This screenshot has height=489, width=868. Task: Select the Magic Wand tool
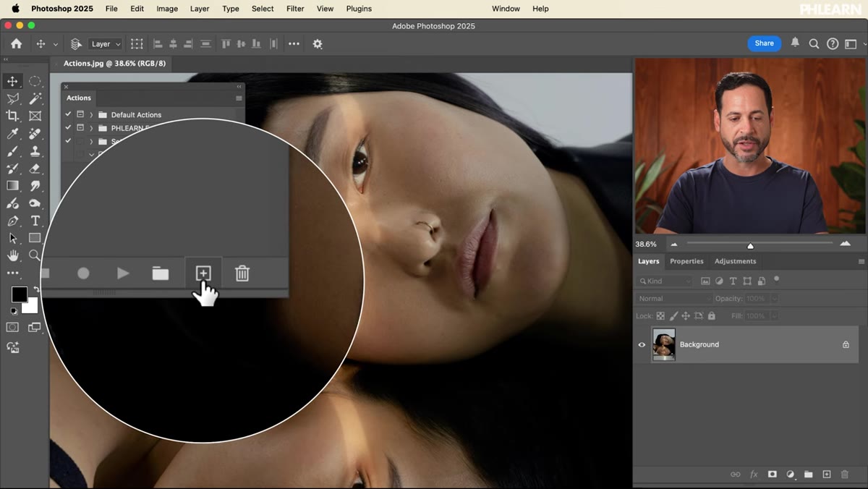pos(35,98)
